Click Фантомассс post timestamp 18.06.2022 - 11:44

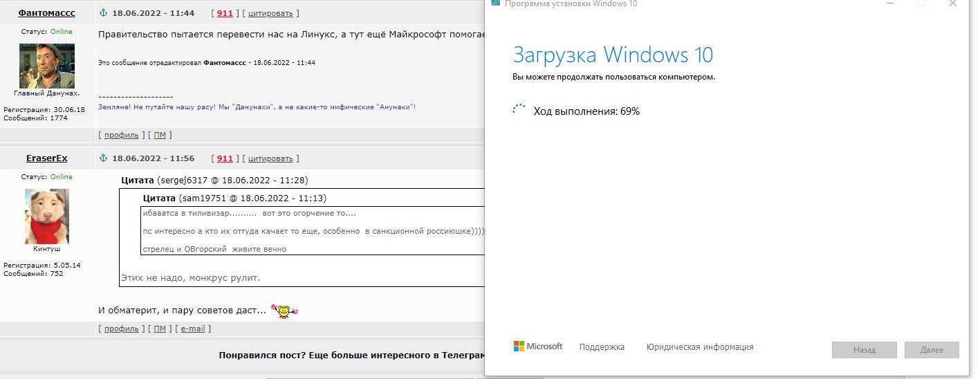[x=154, y=13]
